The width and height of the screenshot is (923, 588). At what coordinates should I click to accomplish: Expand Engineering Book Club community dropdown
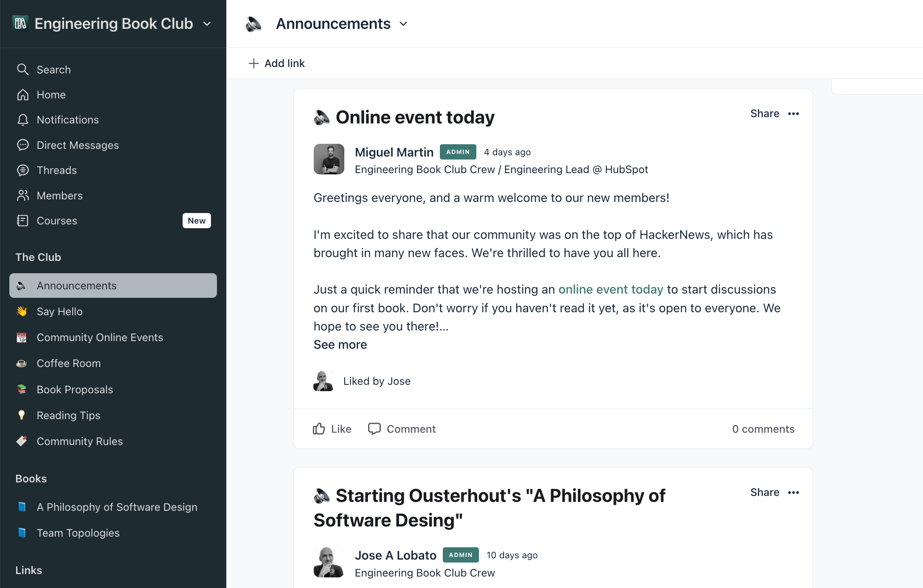pos(207,24)
